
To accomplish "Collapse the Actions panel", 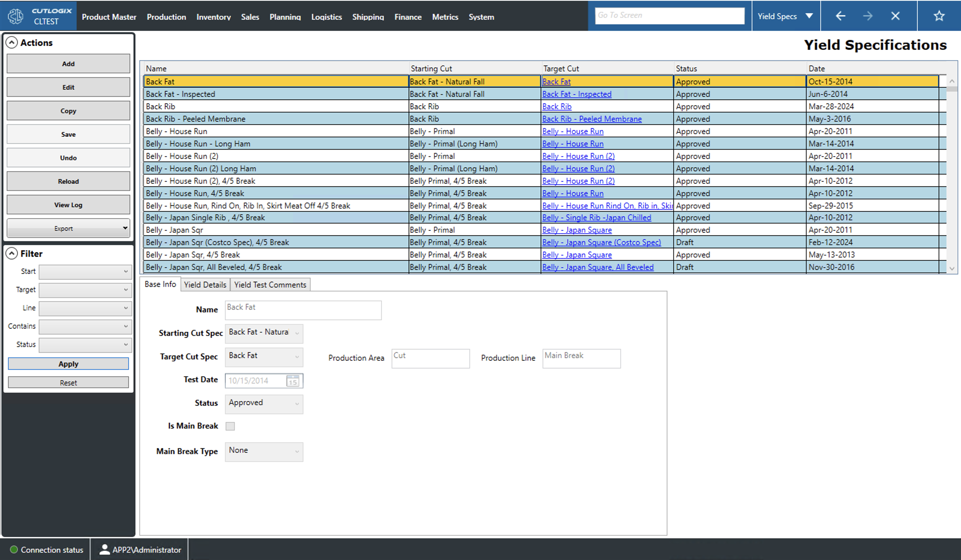I will tap(12, 42).
